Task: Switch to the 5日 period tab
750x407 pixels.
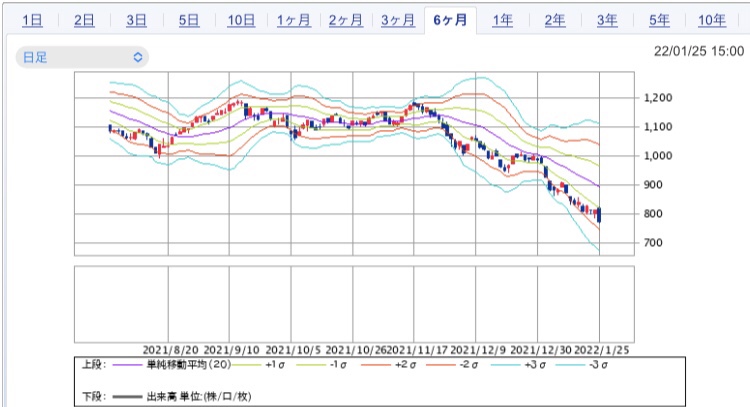Action: (x=189, y=20)
